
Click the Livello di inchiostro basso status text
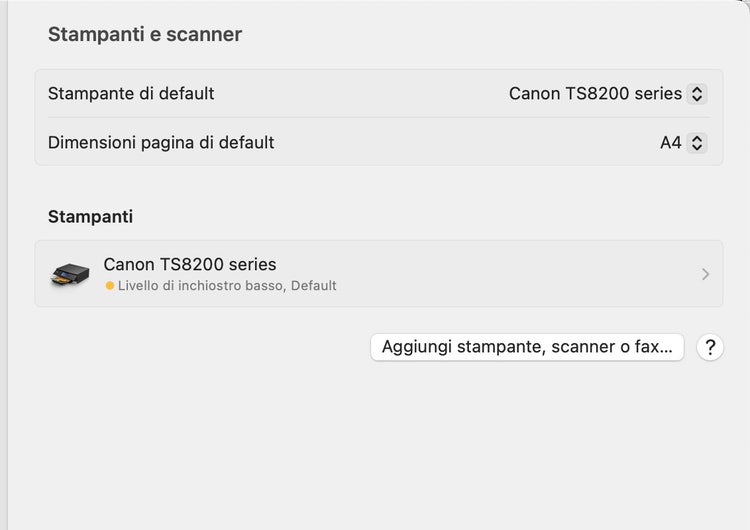[x=200, y=286]
